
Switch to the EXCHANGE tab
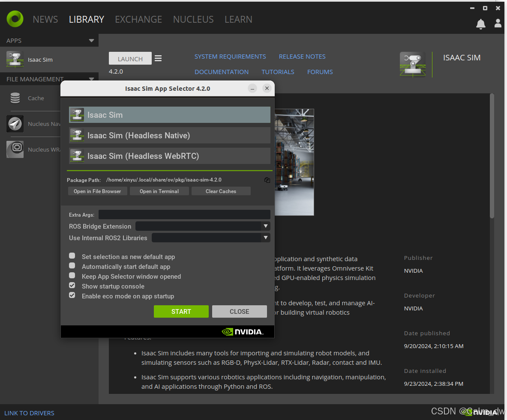pyautogui.click(x=138, y=19)
